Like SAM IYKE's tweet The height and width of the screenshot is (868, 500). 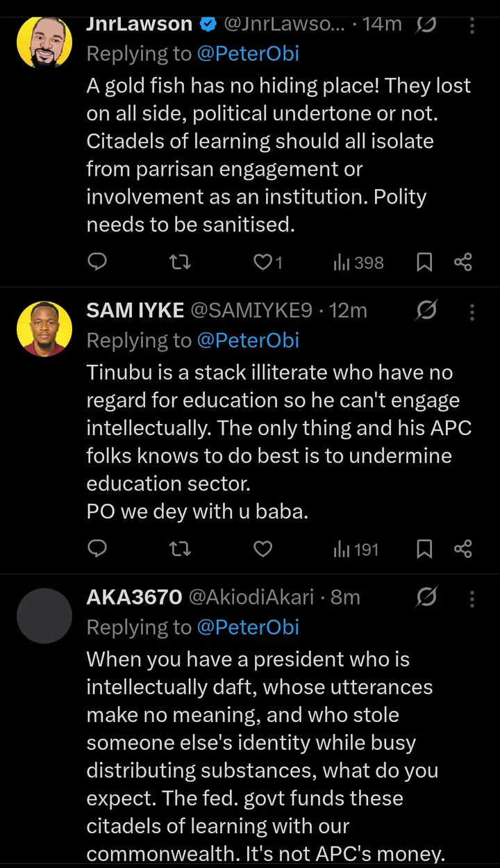coord(262,550)
